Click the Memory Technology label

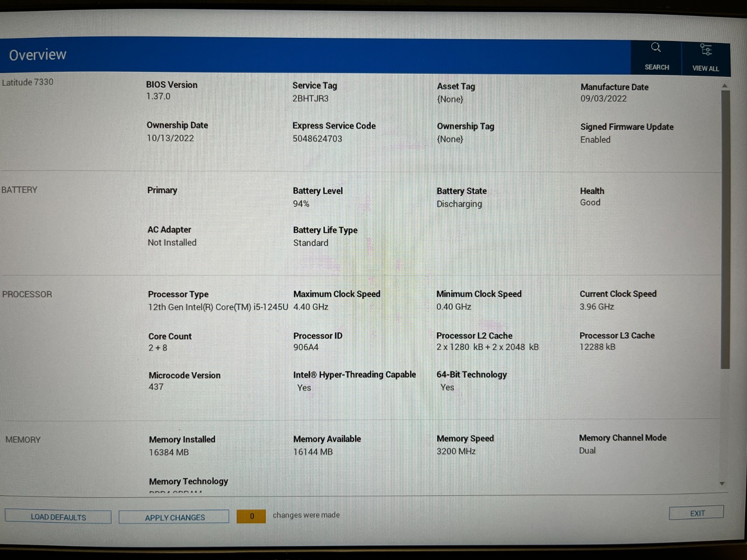pos(189,481)
